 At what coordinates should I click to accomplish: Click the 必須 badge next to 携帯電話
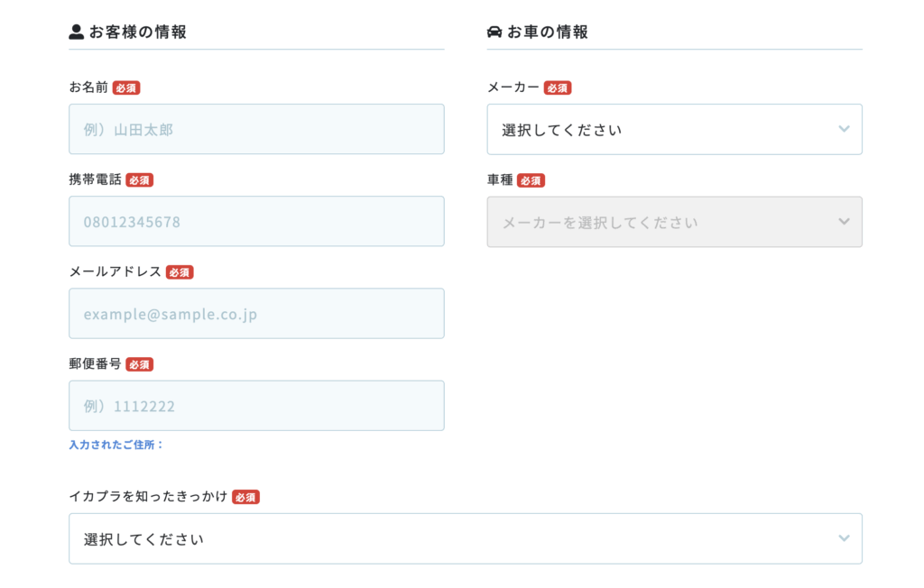click(140, 180)
